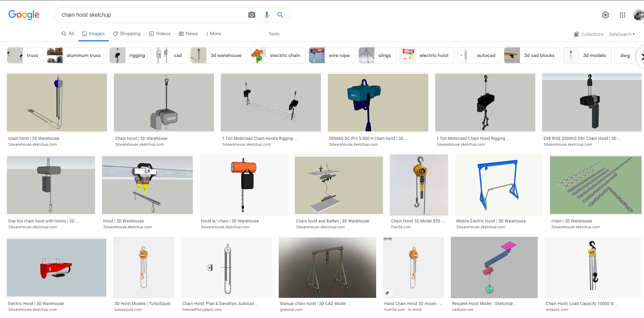Image resolution: width=644 pixels, height=318 pixels.
Task: Expand more related searches with the right chevron
Action: tap(642, 57)
